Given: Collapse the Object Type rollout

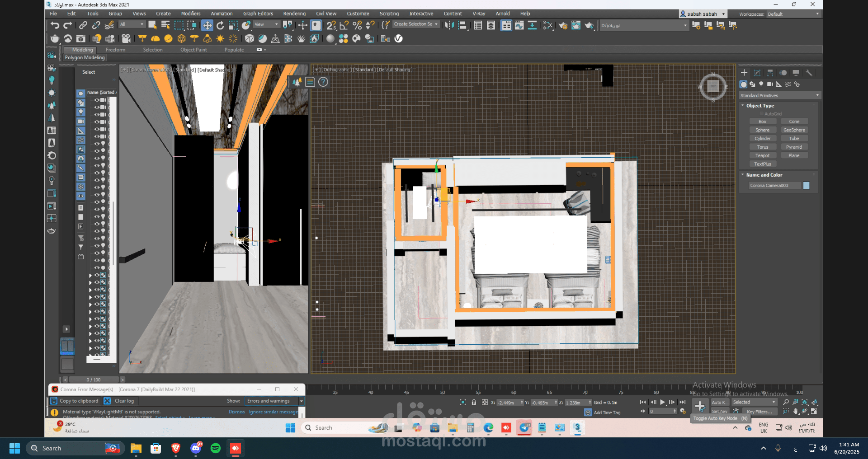Looking at the screenshot, I should click(742, 106).
